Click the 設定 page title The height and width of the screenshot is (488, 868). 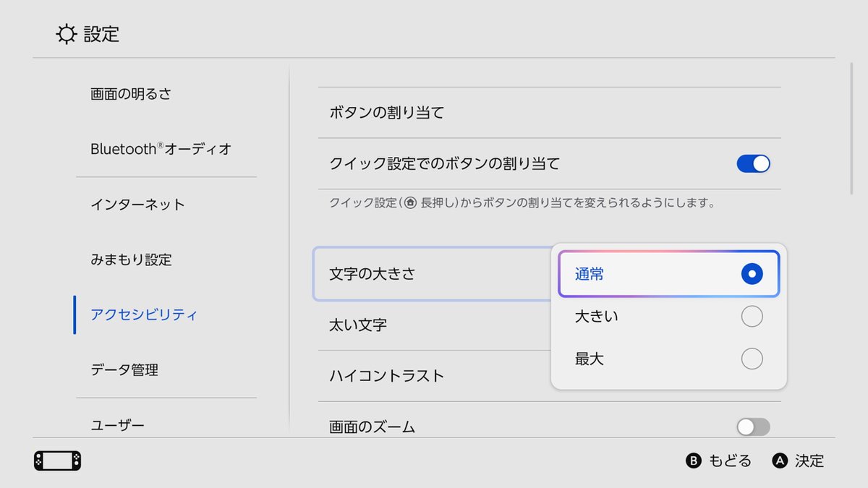coord(101,34)
